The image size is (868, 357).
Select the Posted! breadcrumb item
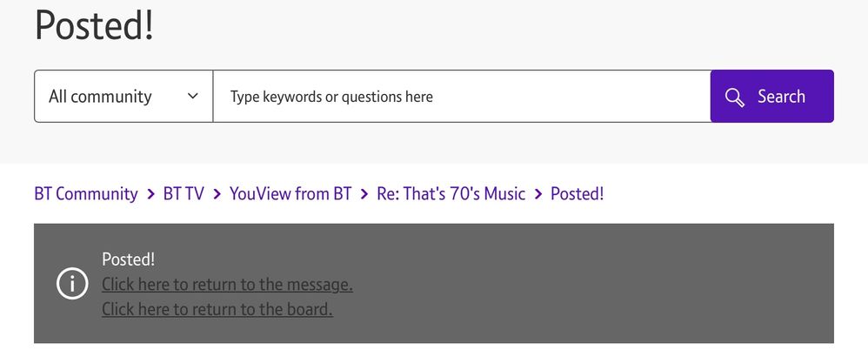pos(577,193)
